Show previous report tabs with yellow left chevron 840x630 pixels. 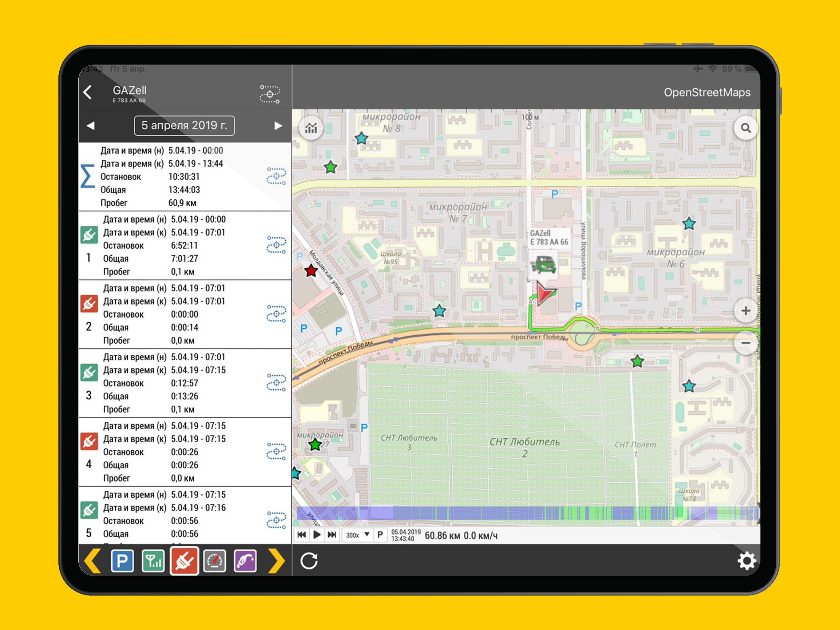tap(92, 560)
